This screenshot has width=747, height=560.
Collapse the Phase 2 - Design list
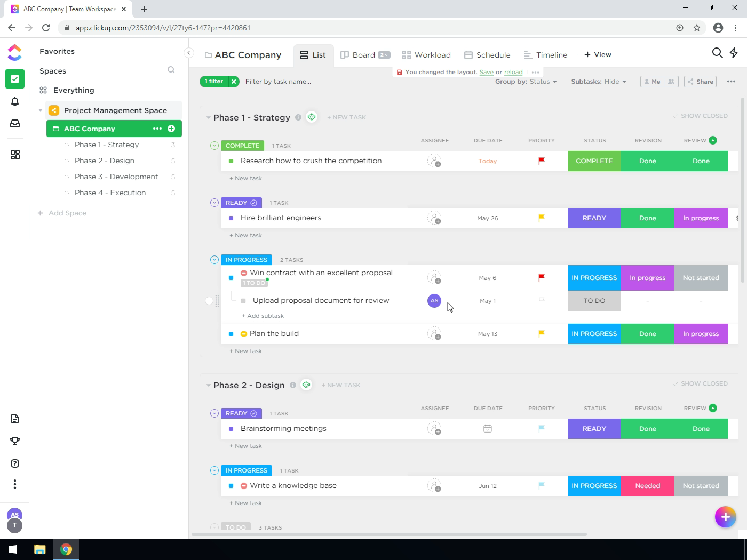coord(208,385)
